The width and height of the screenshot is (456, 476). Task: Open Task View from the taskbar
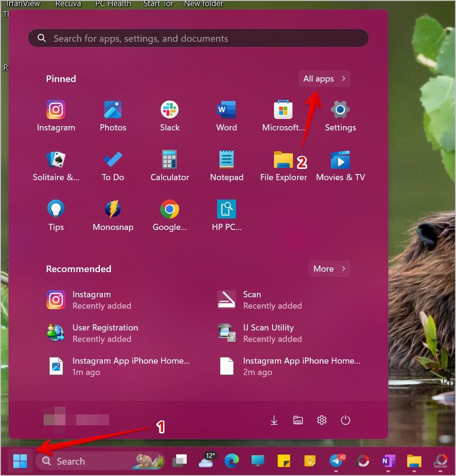[180, 461]
